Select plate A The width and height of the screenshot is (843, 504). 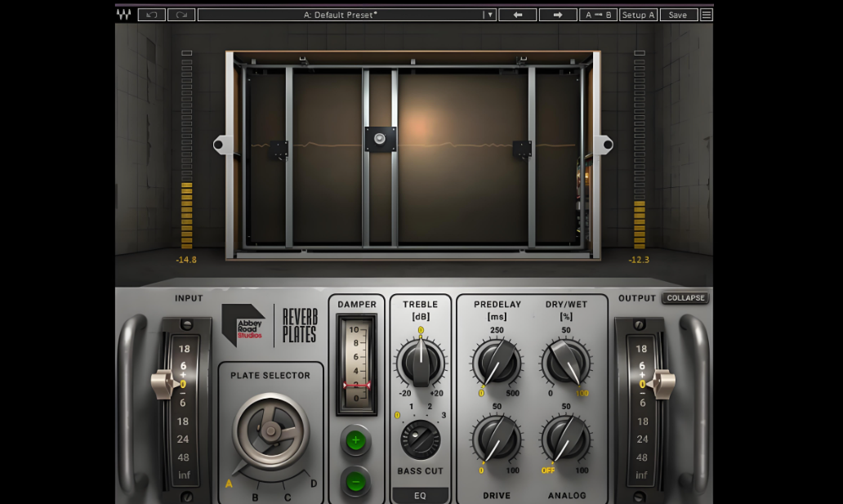point(229,484)
